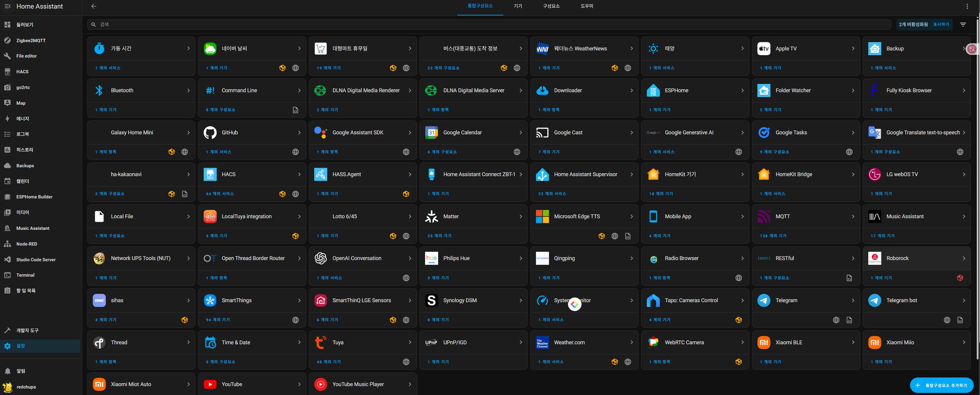Click the back arrow in the header
This screenshot has width=980, height=395.
pyautogui.click(x=94, y=6)
